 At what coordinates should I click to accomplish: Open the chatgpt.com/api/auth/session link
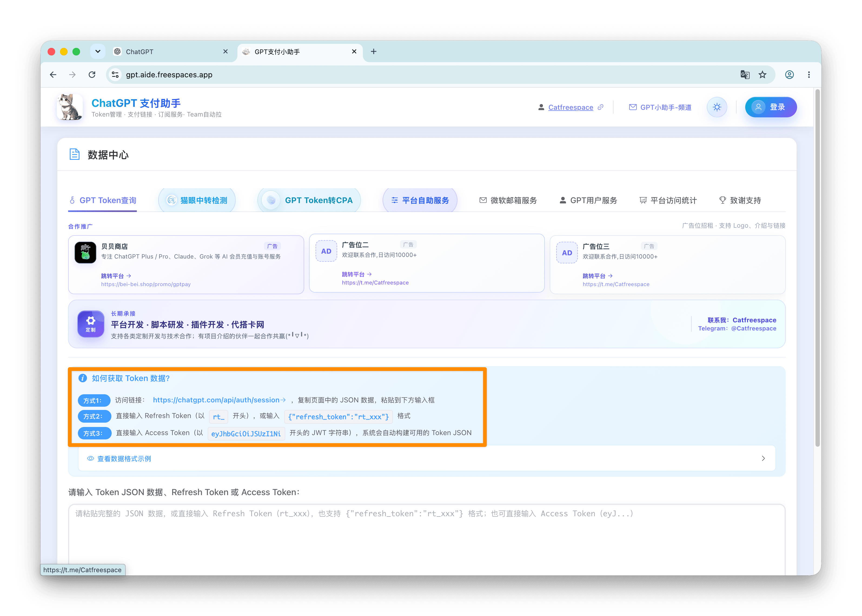tap(219, 400)
